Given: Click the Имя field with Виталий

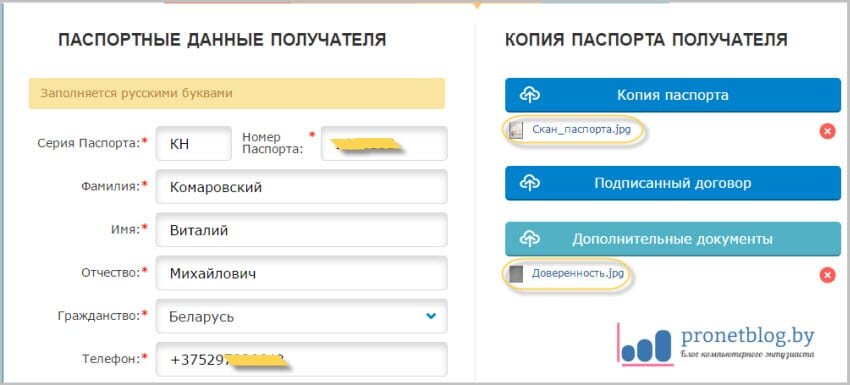Looking at the screenshot, I should (x=301, y=230).
